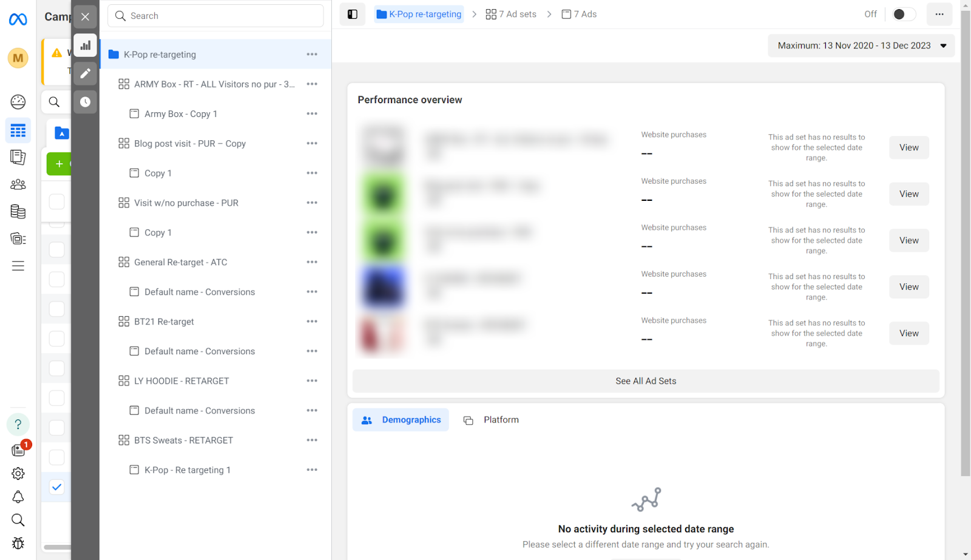Open options for K-Pop - Re targeting 1
The height and width of the screenshot is (560, 971).
tap(312, 470)
